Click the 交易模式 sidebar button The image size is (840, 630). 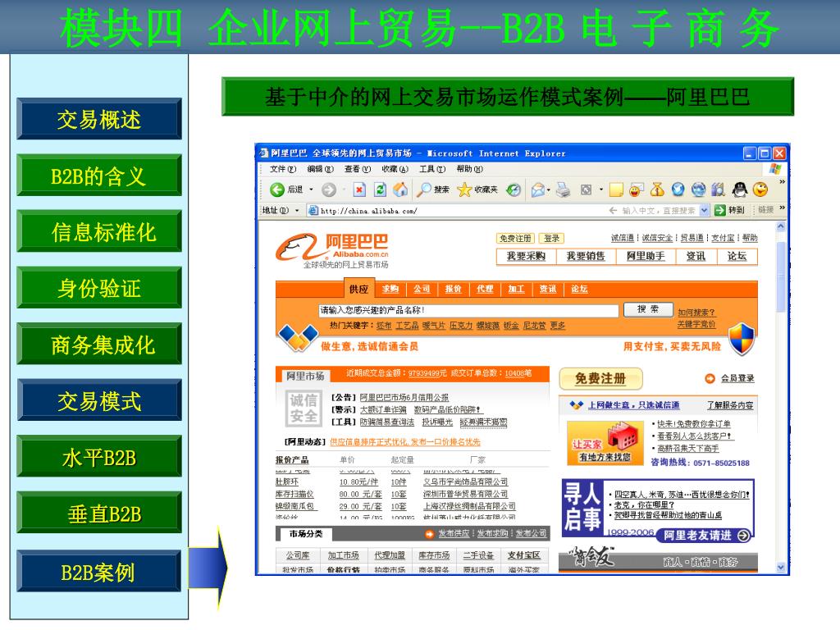(x=99, y=400)
